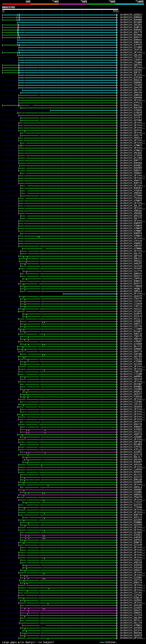Select the UniRef100_Q8LFG0 label
146x644 pixels.
click(131, 90)
